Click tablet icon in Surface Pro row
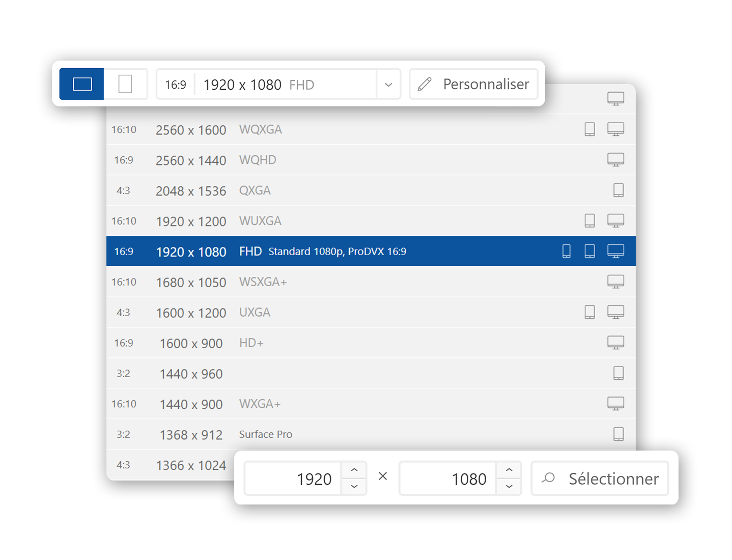The image size is (732, 560). click(x=618, y=434)
